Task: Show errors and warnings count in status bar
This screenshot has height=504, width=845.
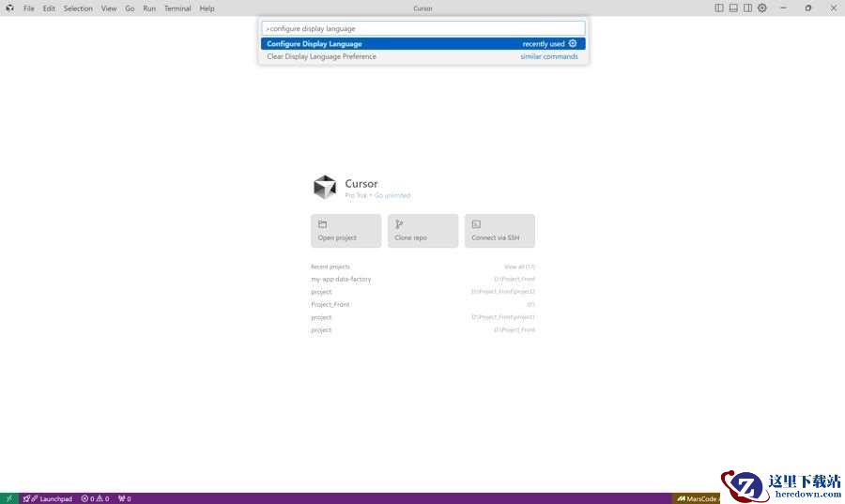Action: tap(96, 498)
